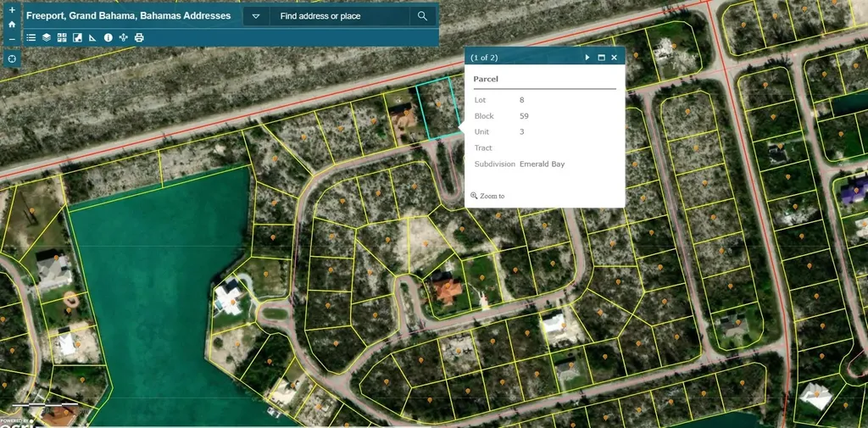This screenshot has width=868, height=428.
Task: Maximize the parcel popup window
Action: (601, 58)
